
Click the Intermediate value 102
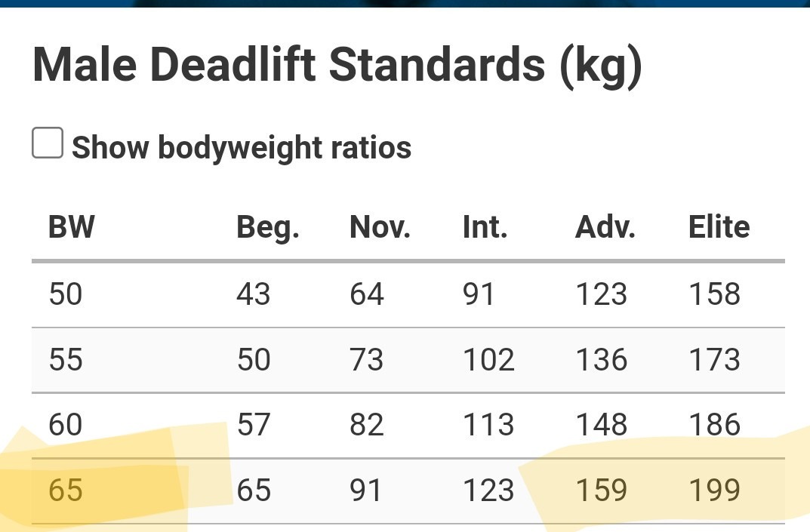488,359
